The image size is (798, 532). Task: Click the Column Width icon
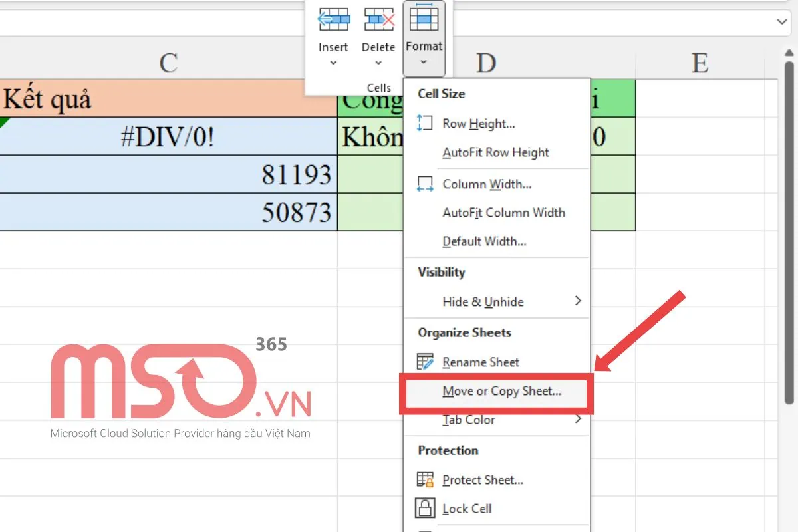click(x=426, y=184)
